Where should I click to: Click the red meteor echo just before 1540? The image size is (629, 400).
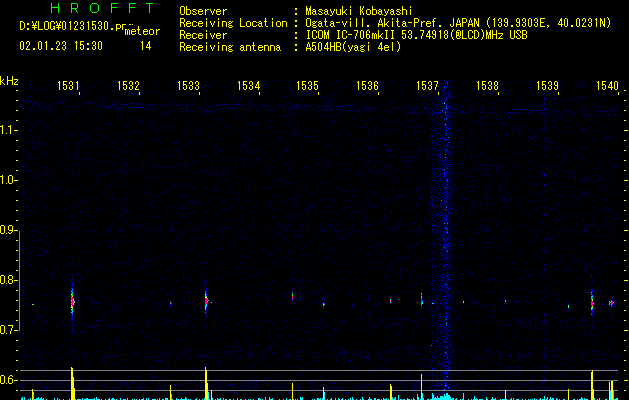pyautogui.click(x=592, y=303)
